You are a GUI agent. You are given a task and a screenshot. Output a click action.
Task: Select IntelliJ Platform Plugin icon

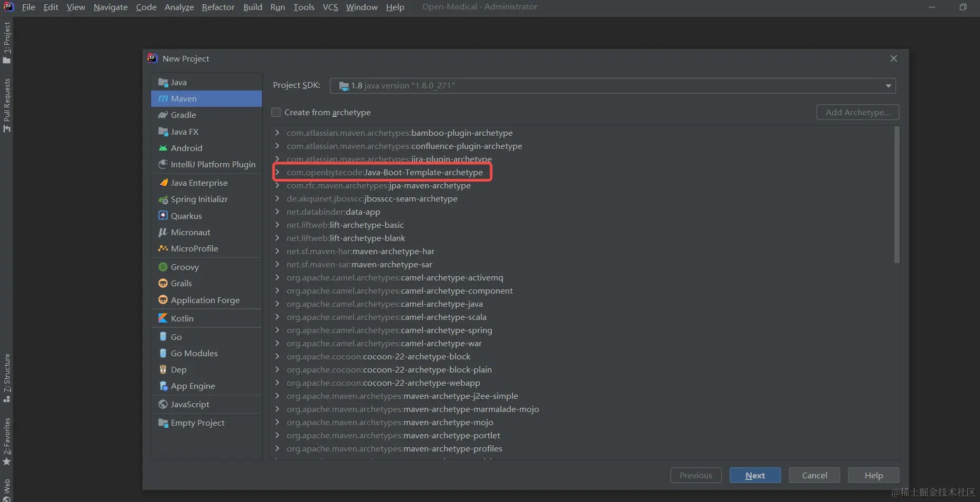[163, 165]
